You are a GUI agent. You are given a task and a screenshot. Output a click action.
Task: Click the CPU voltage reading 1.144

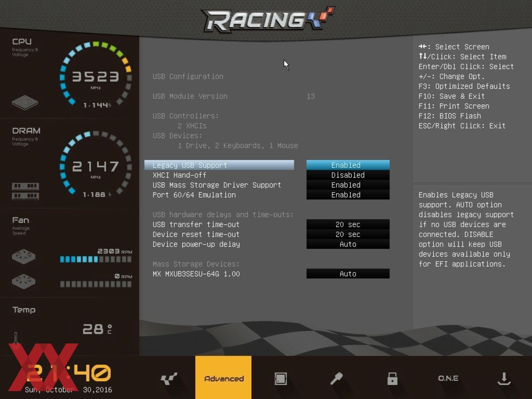(x=97, y=105)
